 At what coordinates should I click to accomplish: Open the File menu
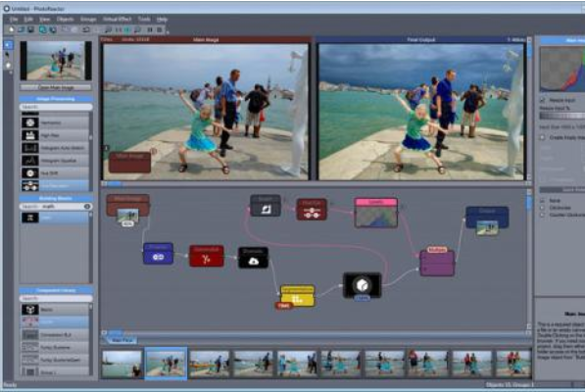coord(14,19)
